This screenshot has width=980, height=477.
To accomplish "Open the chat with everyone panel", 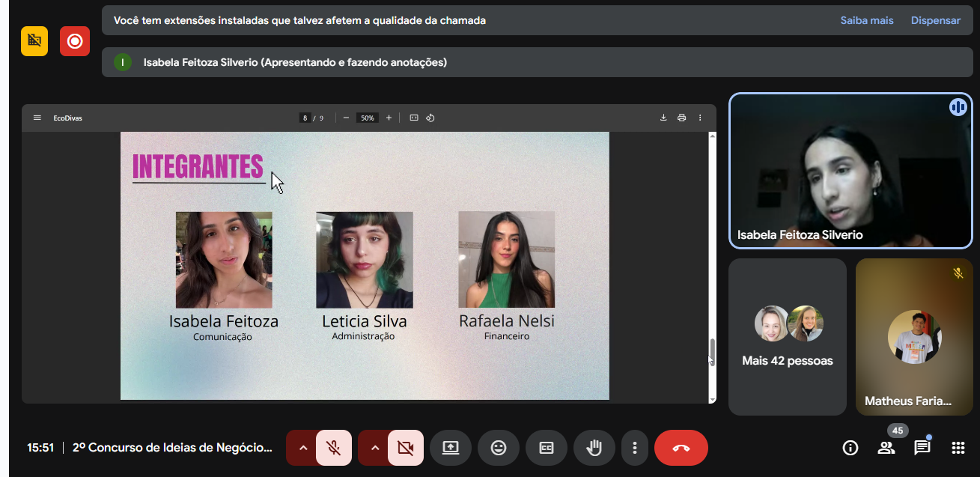I will pos(922,448).
